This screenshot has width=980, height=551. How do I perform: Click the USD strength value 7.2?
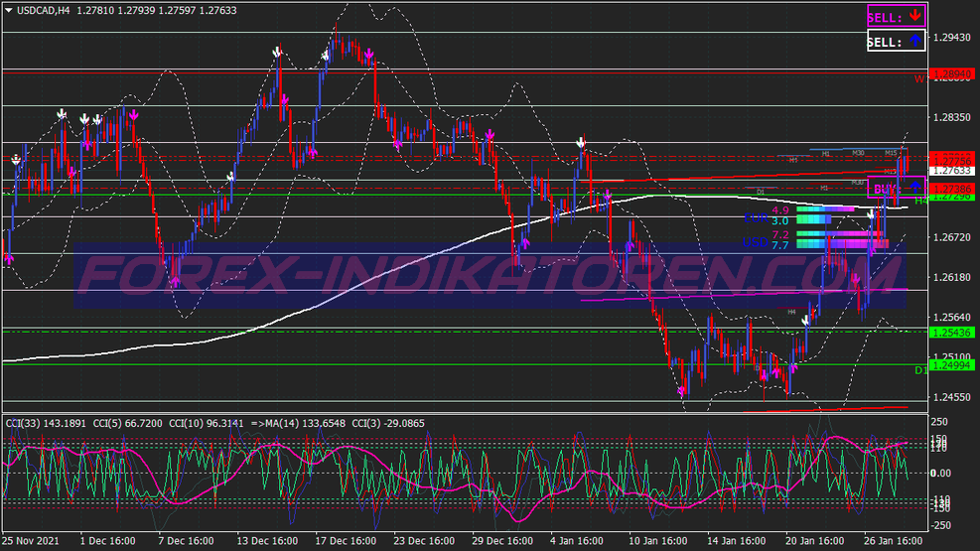pyautogui.click(x=780, y=235)
